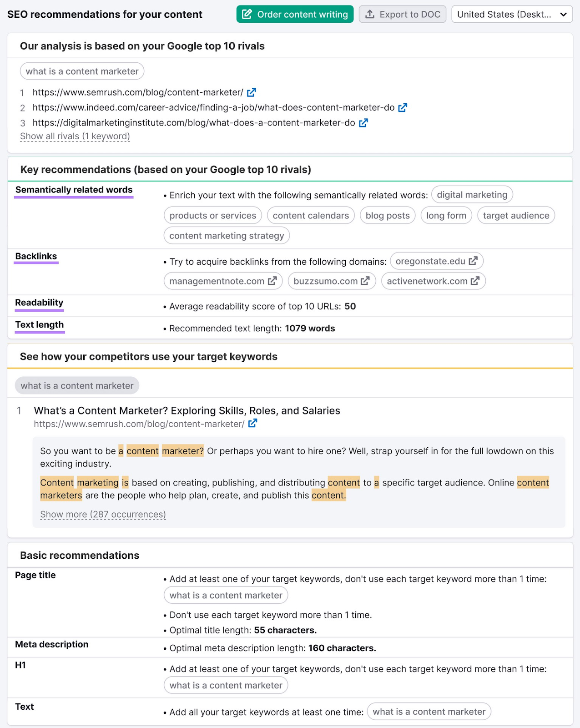Click the pencil icon on Order content writing
Image resolution: width=580 pixels, height=728 pixels.
coord(246,14)
